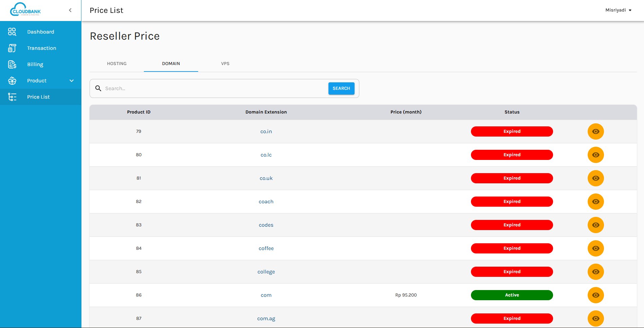Viewport: 644px width, 328px height.
Task: Click the Billing invoice icon
Action: [x=12, y=64]
